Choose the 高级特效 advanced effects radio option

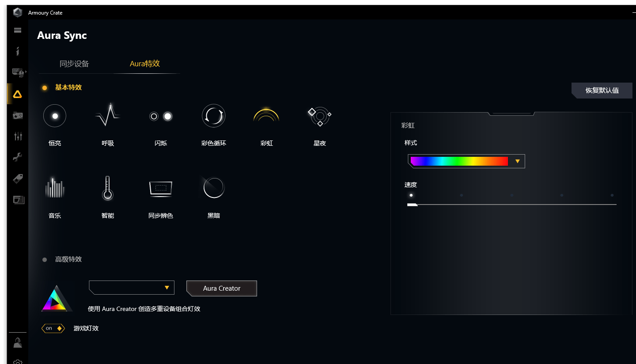(x=45, y=260)
